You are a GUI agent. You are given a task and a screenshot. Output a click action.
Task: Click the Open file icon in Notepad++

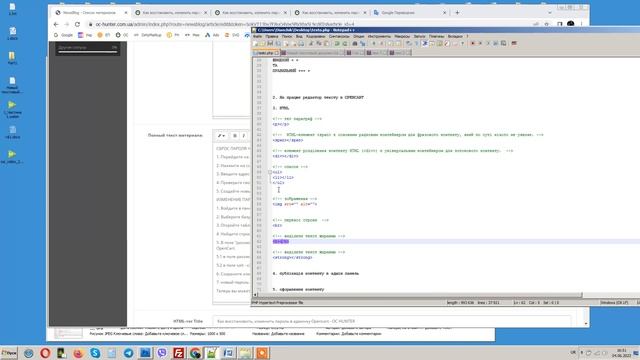coord(262,43)
